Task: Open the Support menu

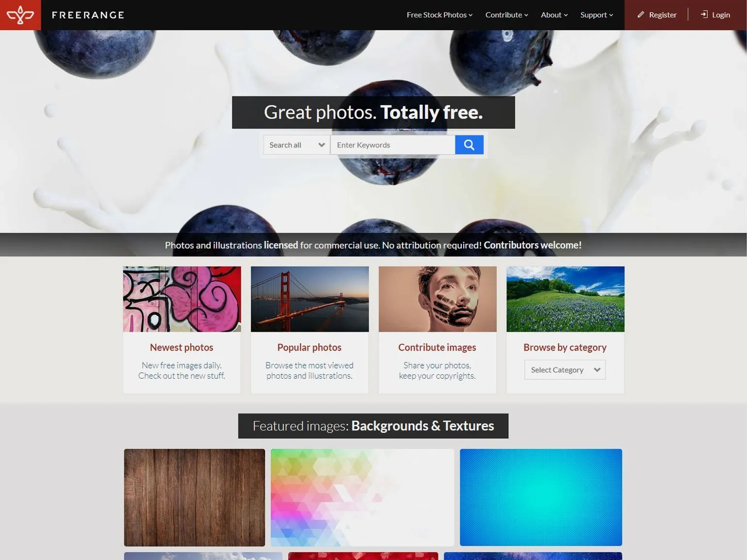Action: (x=597, y=15)
